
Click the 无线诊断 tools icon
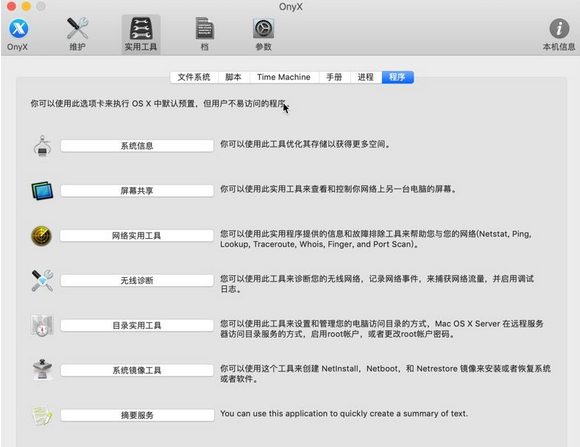point(42,280)
